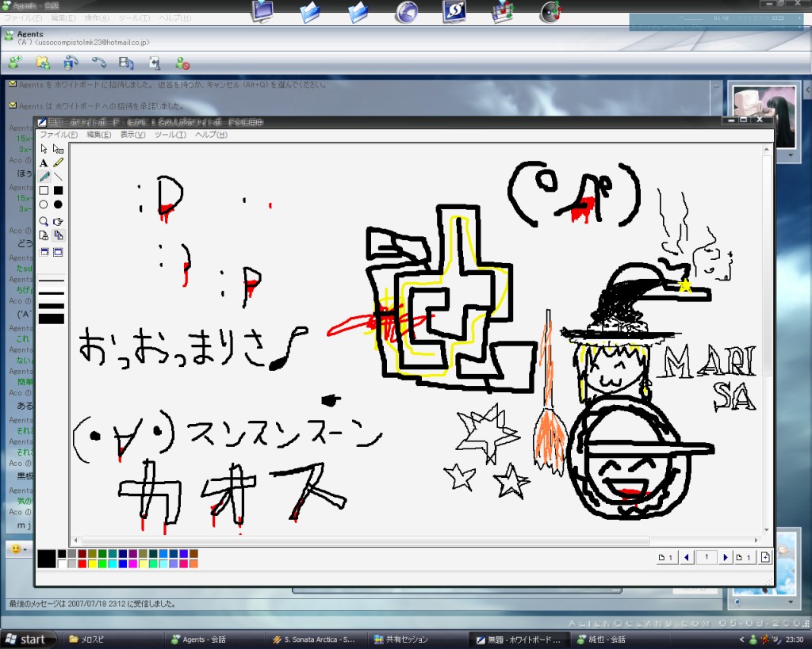This screenshot has height=649, width=812.
Task: Pick the bright green color swatch
Action: (102, 563)
